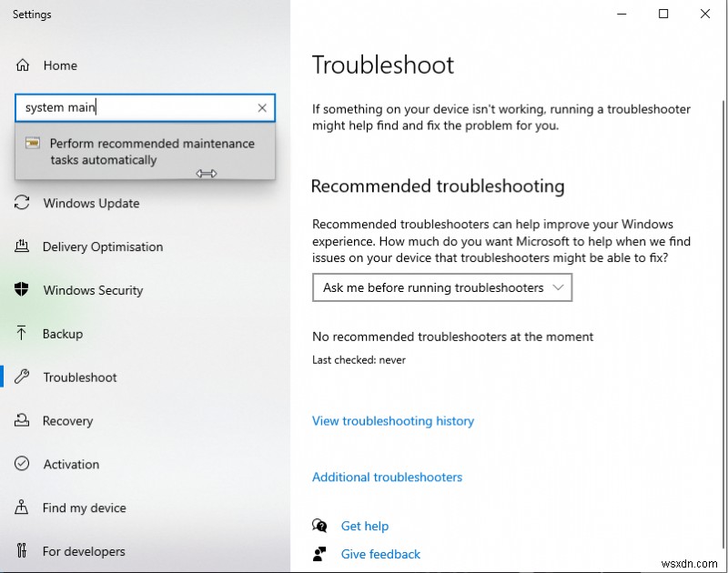Open Additional troubleshooters
Image resolution: width=728 pixels, height=573 pixels.
(x=387, y=477)
